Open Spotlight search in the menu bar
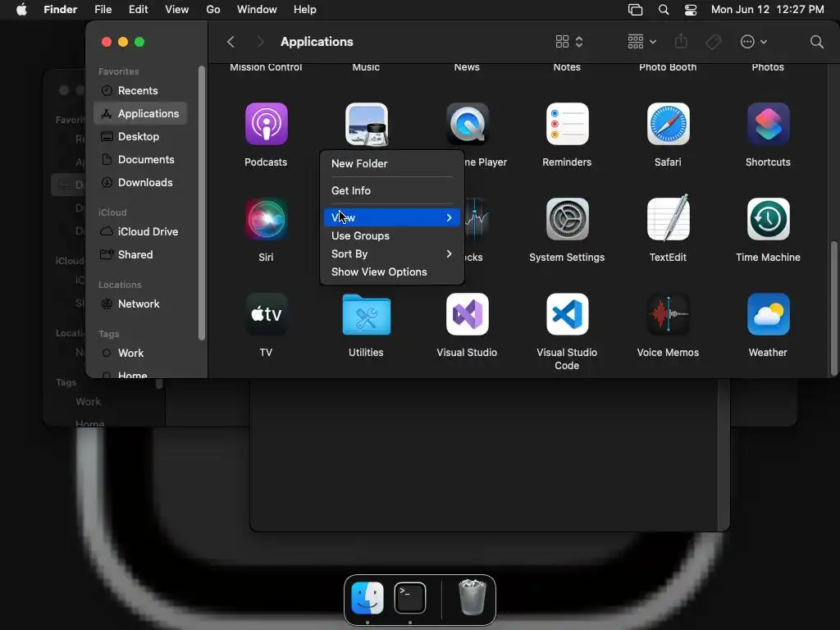 [x=663, y=10]
